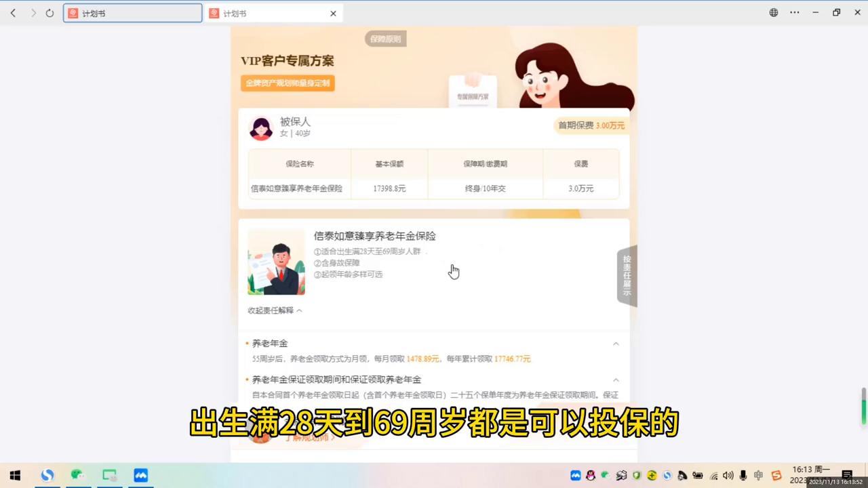Open the browser language/globe icon

point(773,12)
